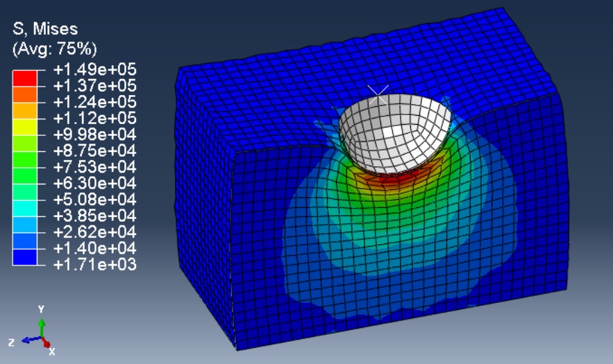Click the +1.71e+03 minimum stress value
This screenshot has width=613, height=364.
[94, 265]
